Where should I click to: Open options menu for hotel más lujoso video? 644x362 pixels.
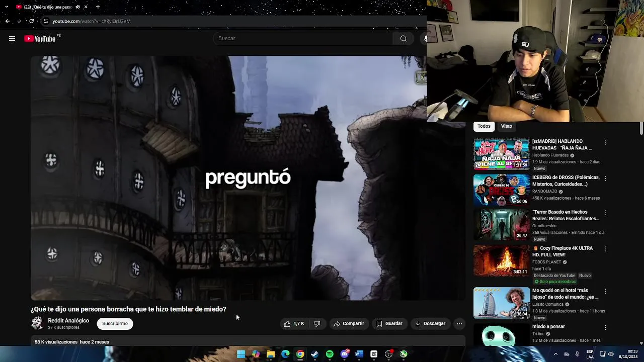[606, 291]
